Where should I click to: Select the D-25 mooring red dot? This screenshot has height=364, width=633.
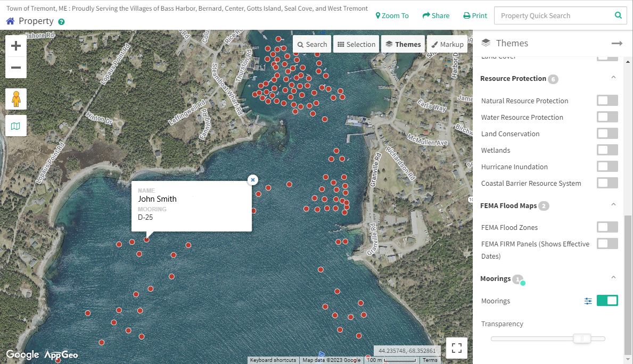click(x=146, y=239)
